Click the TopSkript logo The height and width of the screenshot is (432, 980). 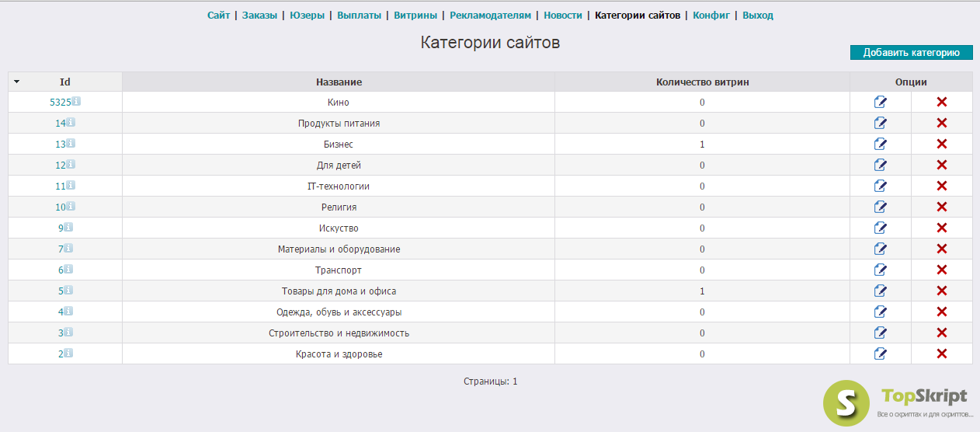[898, 402]
